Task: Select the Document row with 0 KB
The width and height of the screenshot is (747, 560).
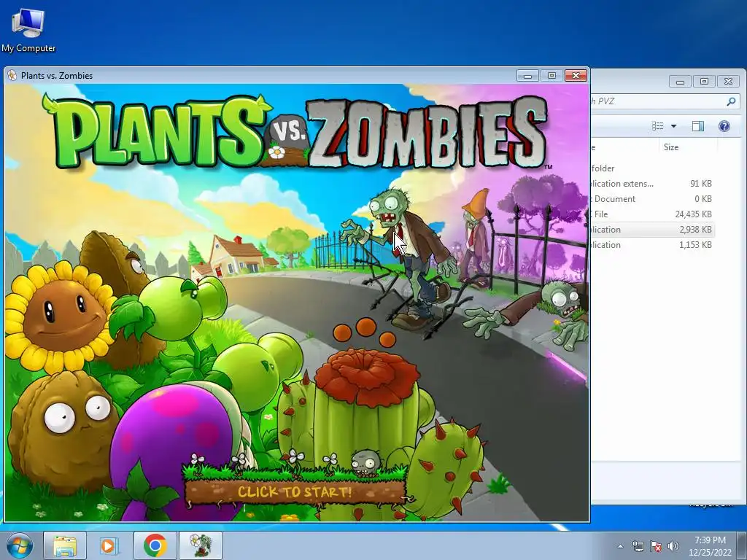Action: [x=652, y=198]
